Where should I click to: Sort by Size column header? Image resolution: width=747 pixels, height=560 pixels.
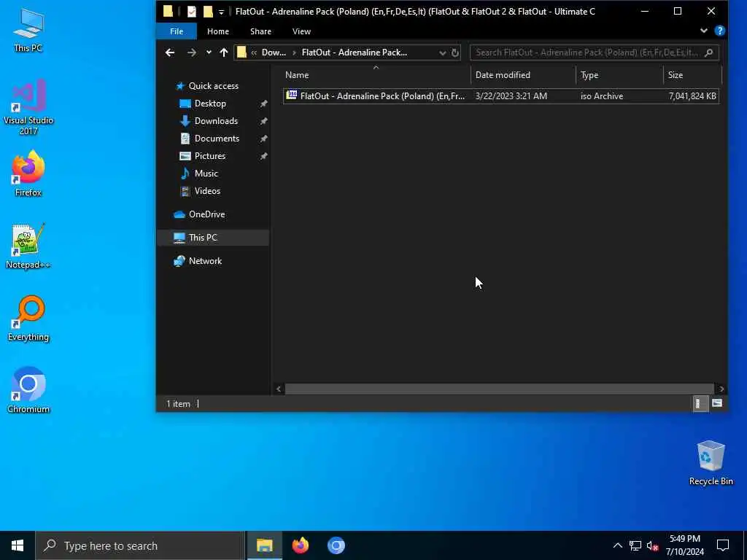[x=693, y=75]
